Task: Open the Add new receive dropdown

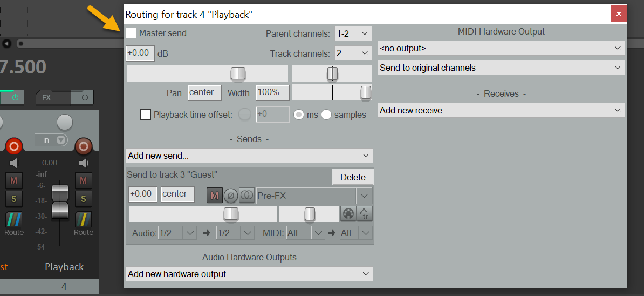Action: click(501, 110)
